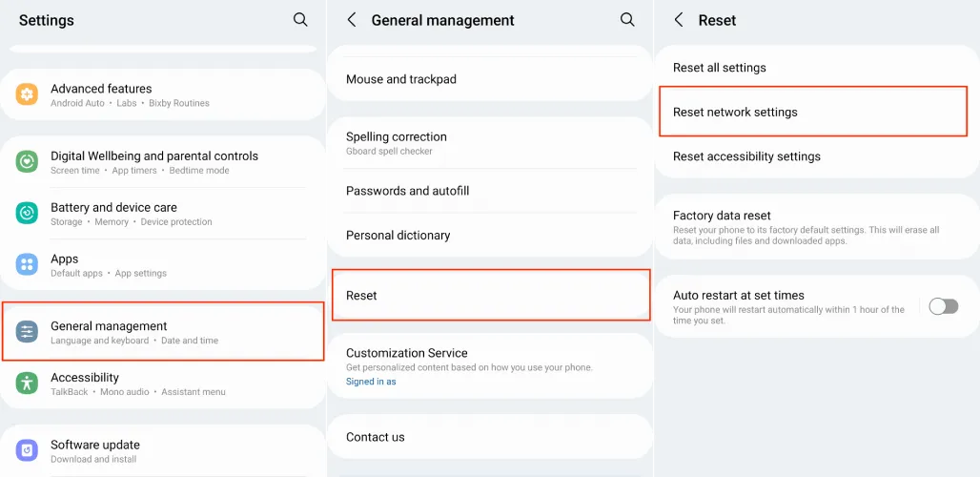Tap the orange Advanced features icon
The width and height of the screenshot is (980, 477).
[28, 94]
